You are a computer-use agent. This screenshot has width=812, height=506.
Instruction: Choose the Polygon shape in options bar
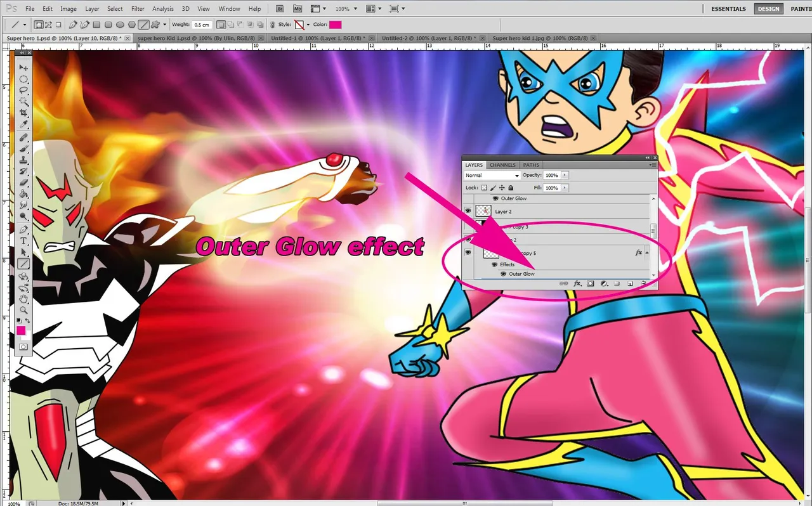pyautogui.click(x=132, y=25)
